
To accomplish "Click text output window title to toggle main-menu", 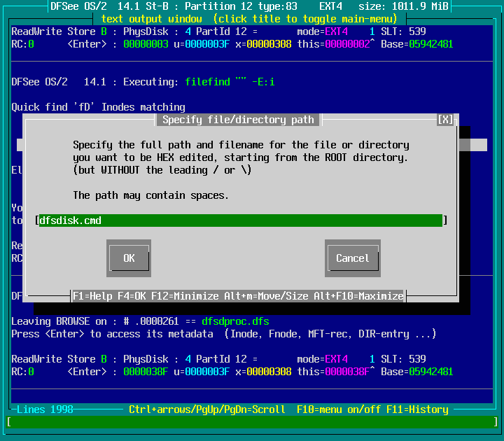I will [x=252, y=18].
